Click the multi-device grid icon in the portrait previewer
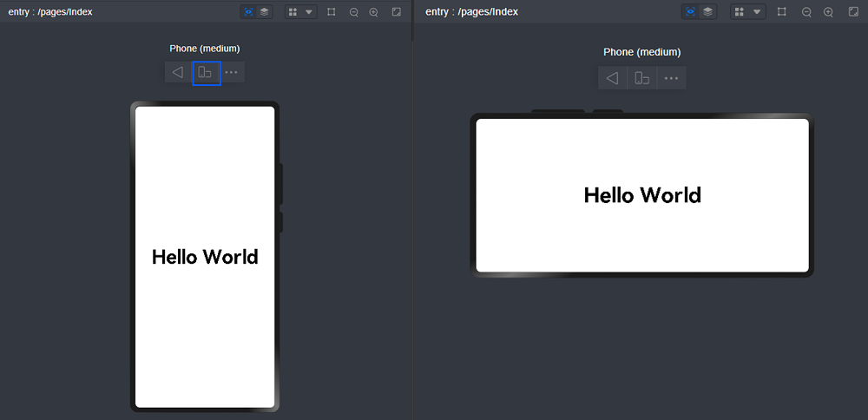 pos(294,12)
